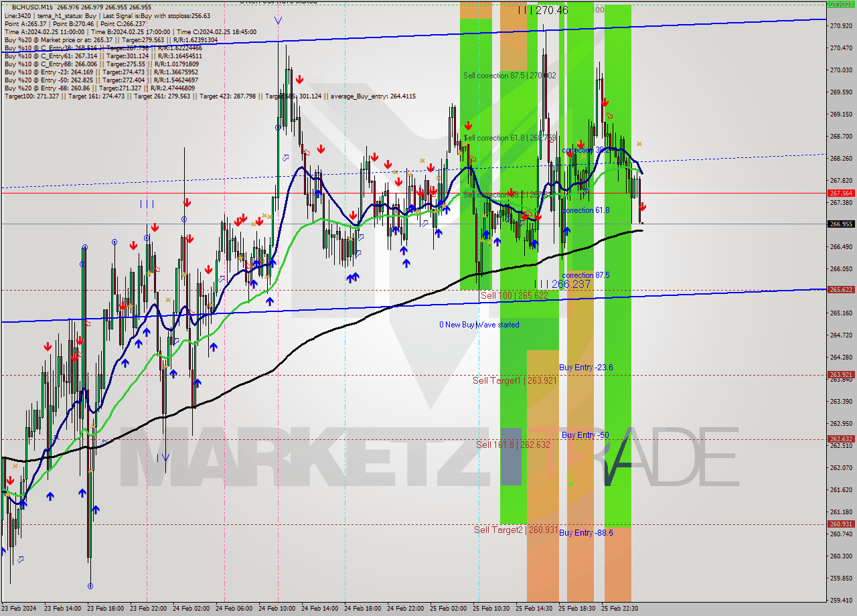Click the 'I I | 270.46' label at top
The height and width of the screenshot is (616, 857).
[543, 10]
